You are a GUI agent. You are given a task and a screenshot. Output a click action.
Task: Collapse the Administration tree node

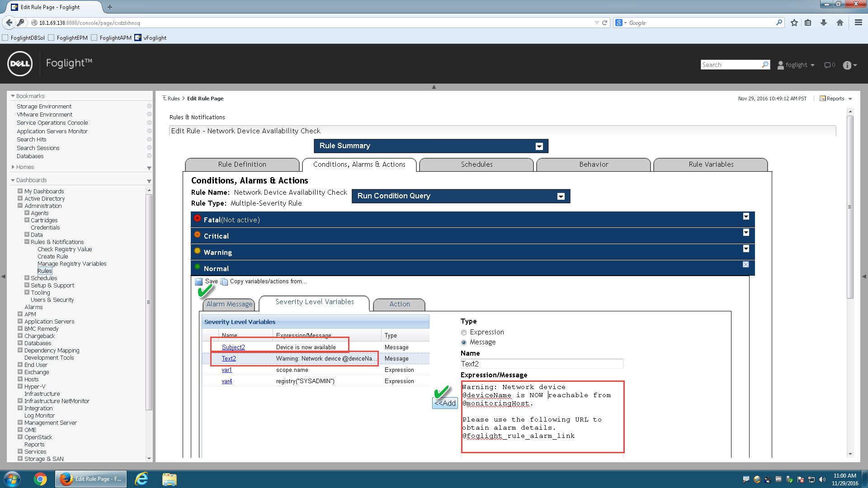click(x=20, y=206)
